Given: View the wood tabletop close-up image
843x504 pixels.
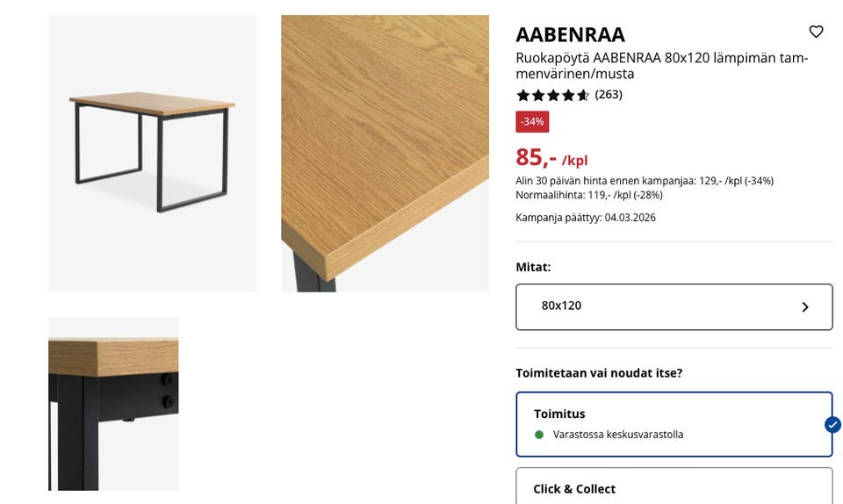Looking at the screenshot, I should coord(385,154).
